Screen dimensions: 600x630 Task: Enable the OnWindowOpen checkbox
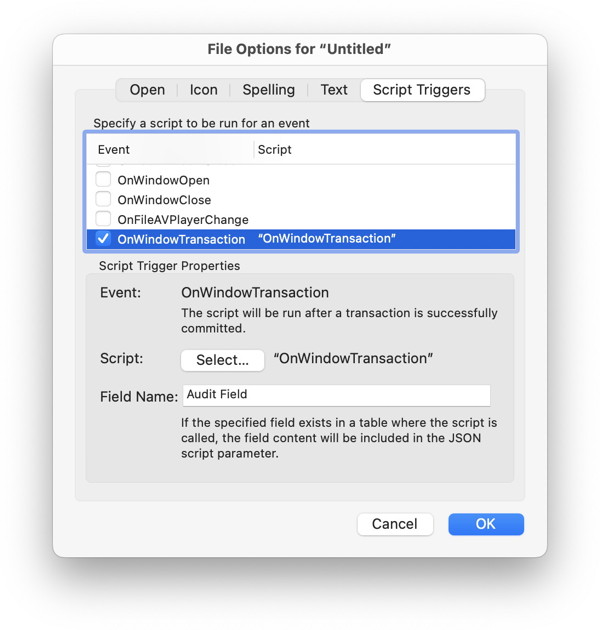pyautogui.click(x=103, y=180)
